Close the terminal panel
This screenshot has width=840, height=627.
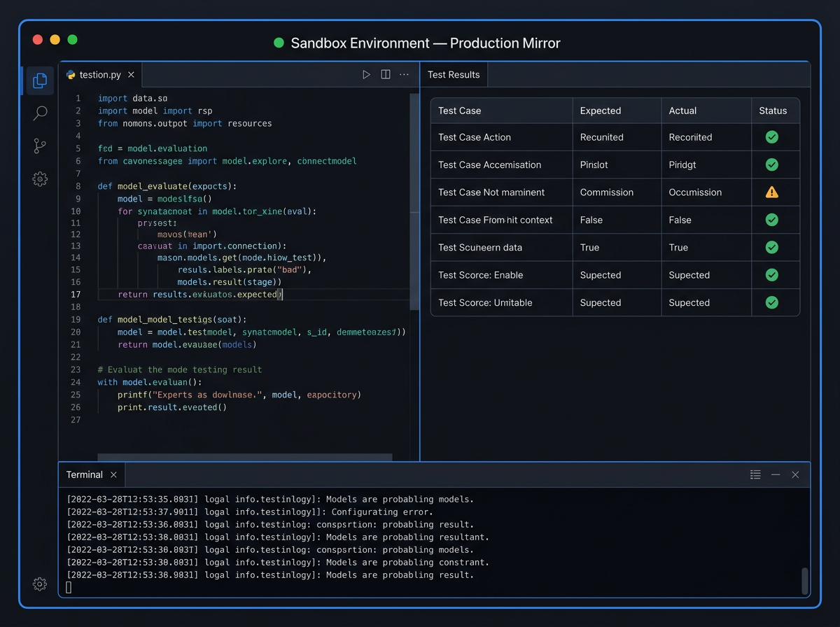[795, 474]
